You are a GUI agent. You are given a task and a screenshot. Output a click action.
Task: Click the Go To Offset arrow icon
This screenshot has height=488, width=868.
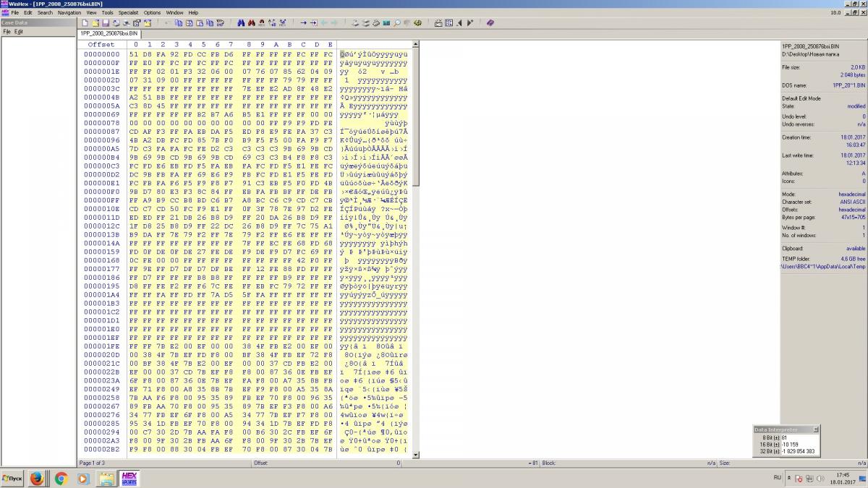tap(304, 23)
